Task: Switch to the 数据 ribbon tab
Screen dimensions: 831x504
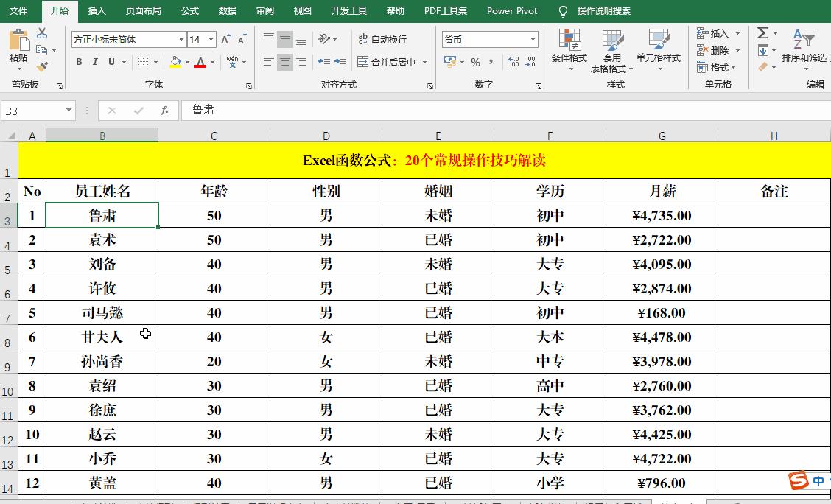Action: (x=226, y=11)
